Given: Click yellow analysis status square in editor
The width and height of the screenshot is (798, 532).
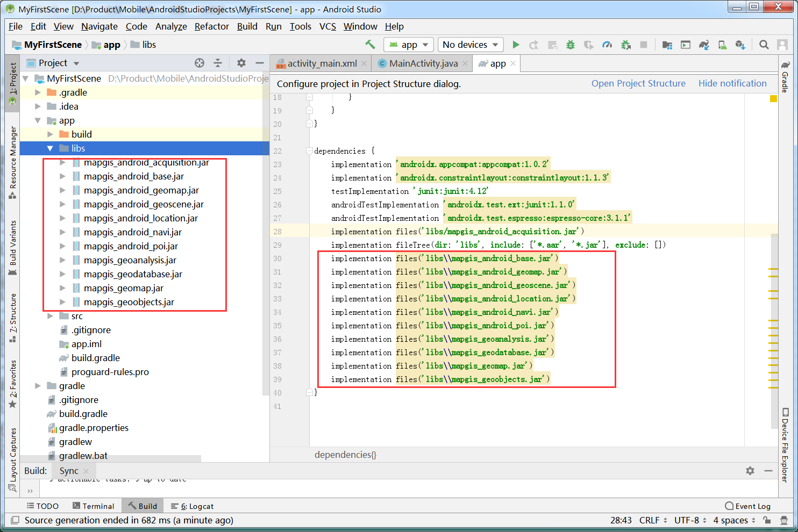Looking at the screenshot, I should click(773, 98).
